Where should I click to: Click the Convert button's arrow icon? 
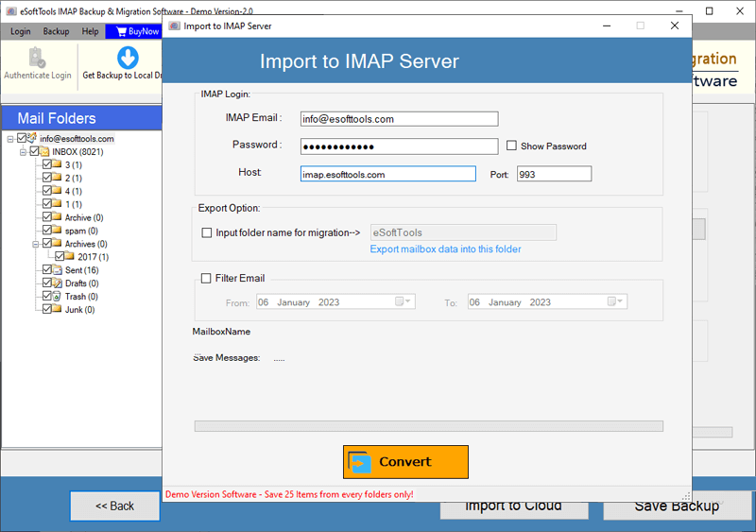(360, 462)
